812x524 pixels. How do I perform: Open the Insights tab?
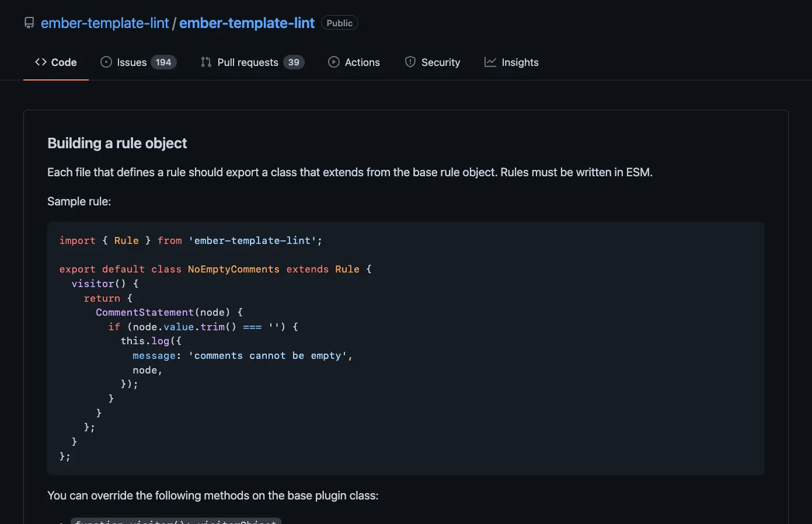pyautogui.click(x=511, y=62)
